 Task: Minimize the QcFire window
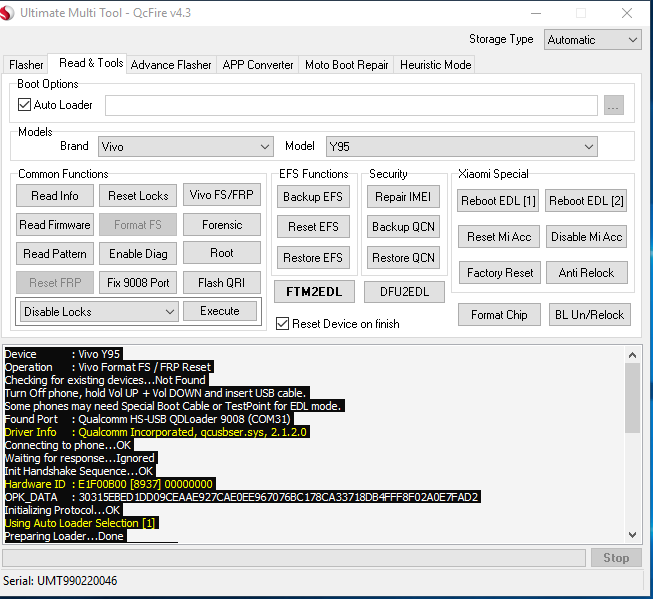536,13
